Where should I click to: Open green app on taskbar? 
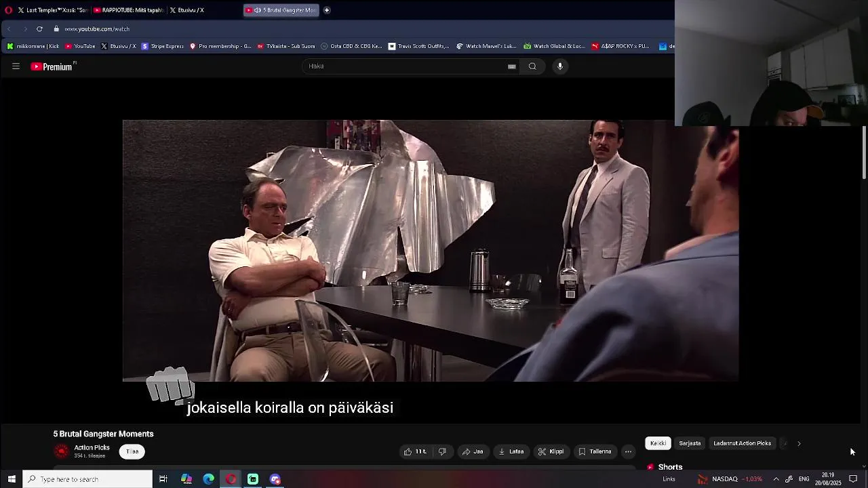[x=253, y=479]
